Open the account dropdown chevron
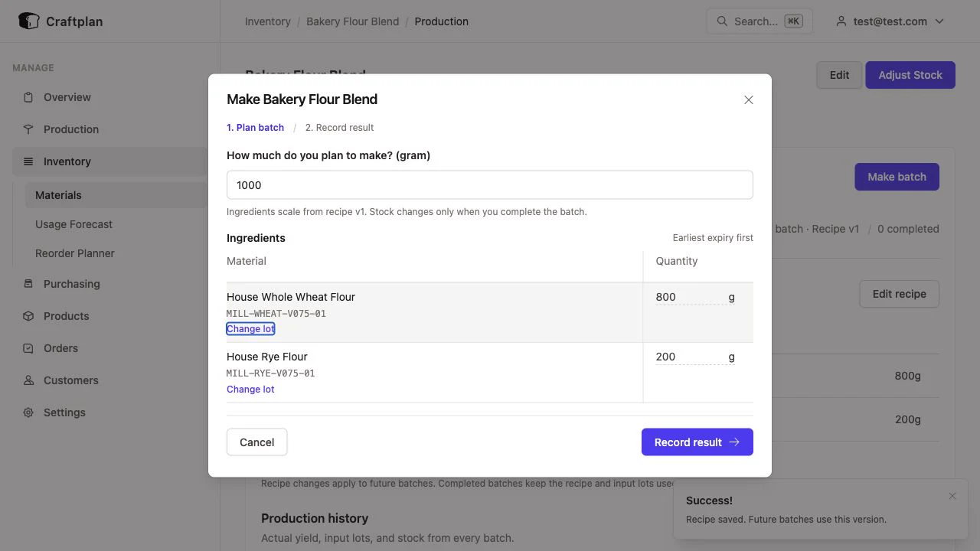This screenshot has width=980, height=551. [939, 21]
